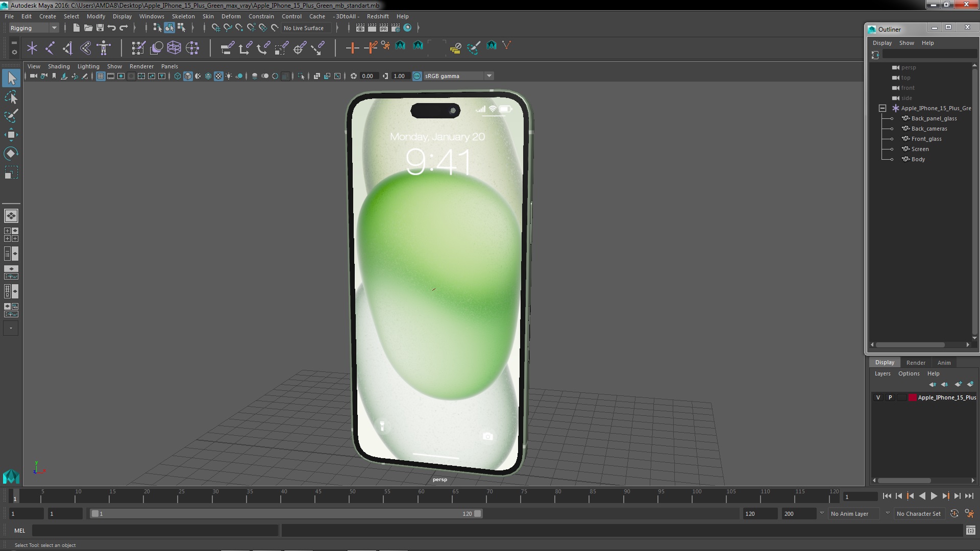Click the Undo arrow icon
980x551 pixels.
click(x=112, y=28)
